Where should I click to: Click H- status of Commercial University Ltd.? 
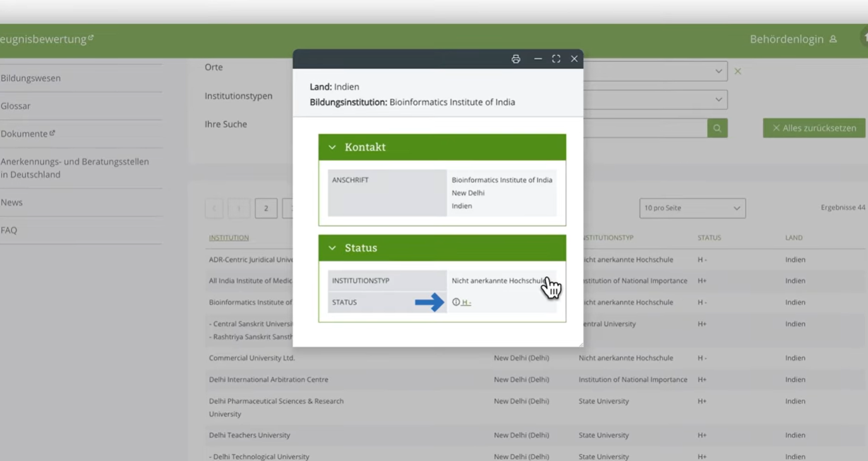702,358
